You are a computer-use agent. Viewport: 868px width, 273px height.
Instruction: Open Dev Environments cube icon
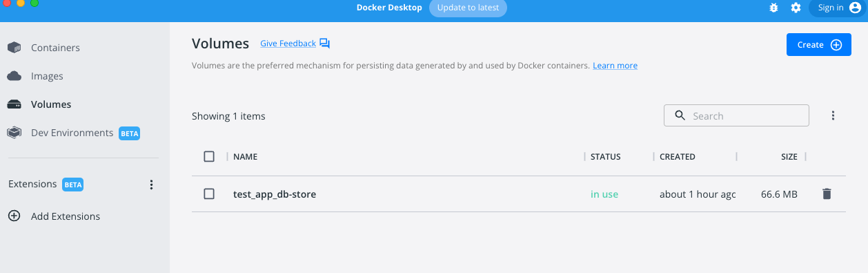tap(14, 133)
